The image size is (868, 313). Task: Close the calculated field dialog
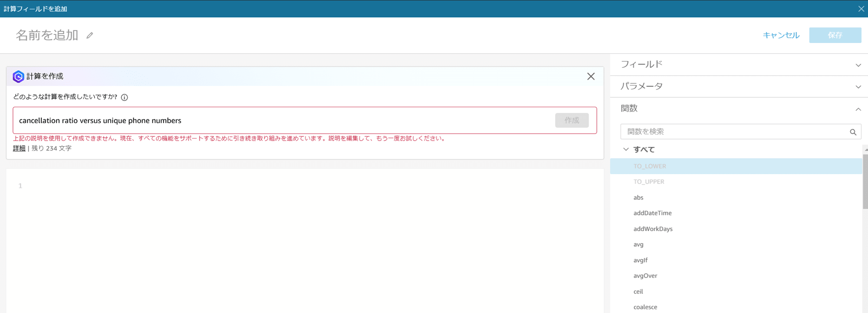point(861,9)
